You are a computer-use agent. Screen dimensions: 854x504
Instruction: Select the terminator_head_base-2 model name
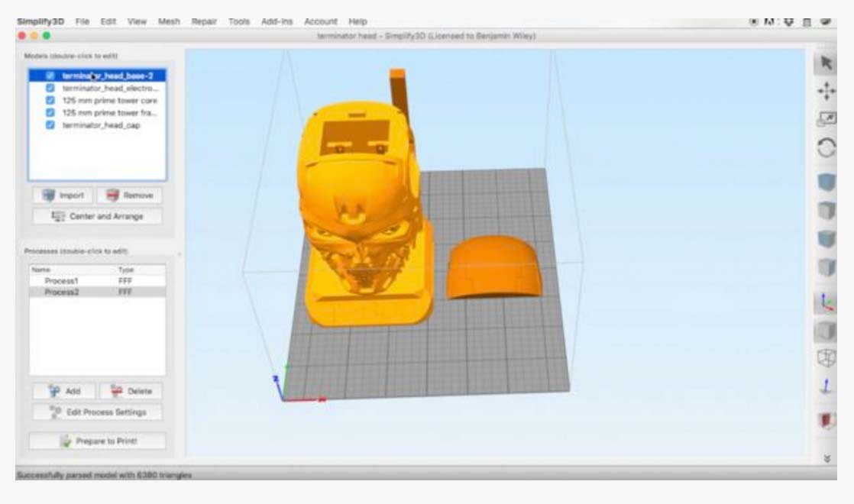pyautogui.click(x=107, y=76)
